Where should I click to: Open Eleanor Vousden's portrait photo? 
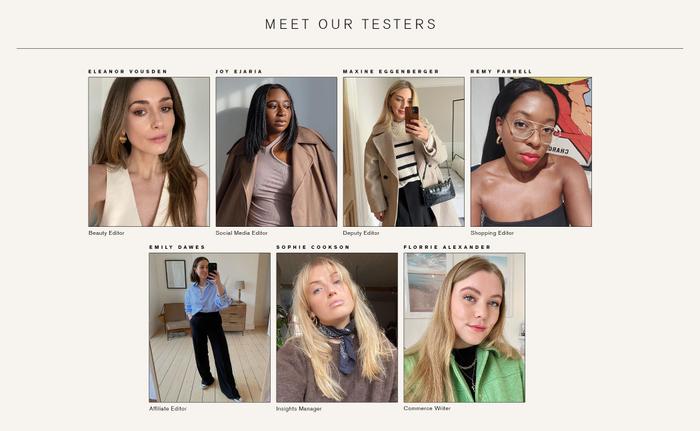(149, 151)
